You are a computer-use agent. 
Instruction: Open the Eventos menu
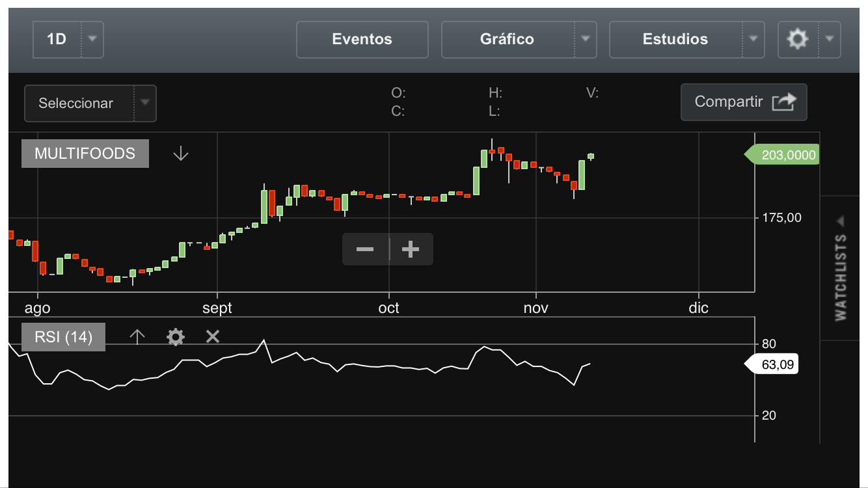click(362, 39)
